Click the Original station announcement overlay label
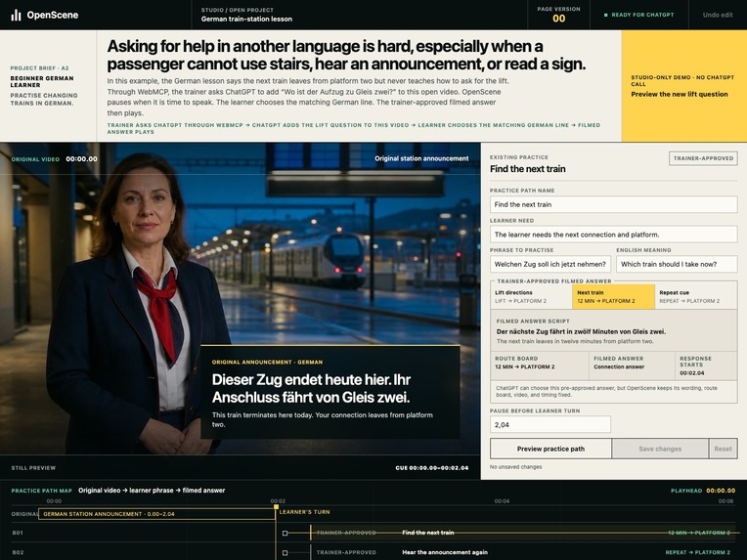Viewport: 747px width, 560px height. click(421, 158)
